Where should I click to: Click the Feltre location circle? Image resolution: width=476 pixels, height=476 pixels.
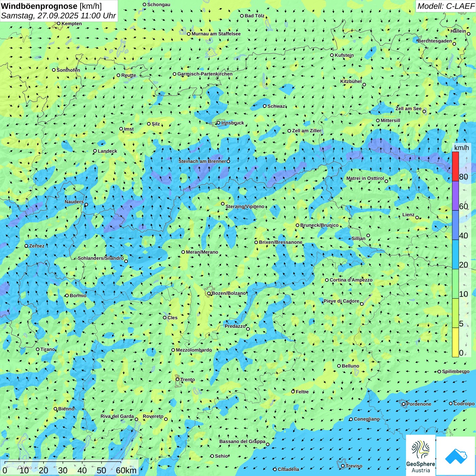tap(293, 392)
